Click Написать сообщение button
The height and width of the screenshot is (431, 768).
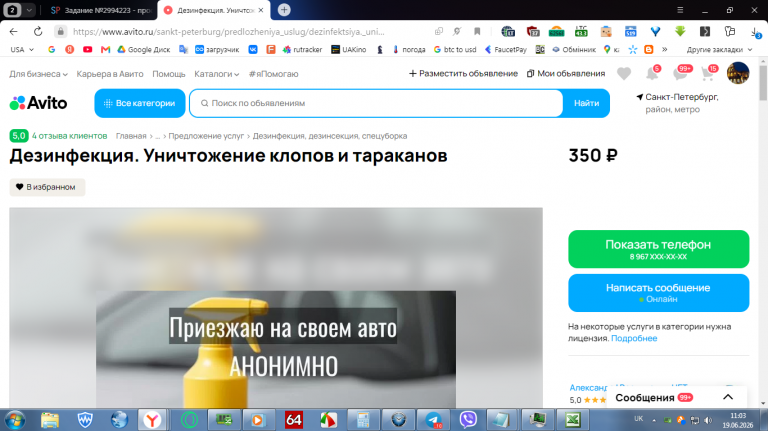pos(658,293)
